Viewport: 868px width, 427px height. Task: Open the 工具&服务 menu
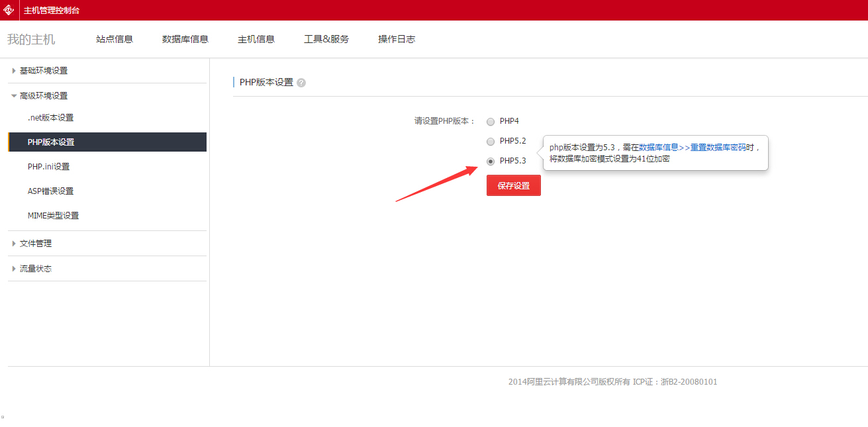click(326, 39)
